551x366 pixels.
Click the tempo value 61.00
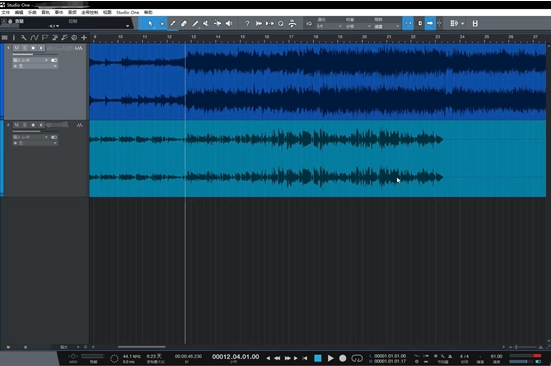[497, 356]
